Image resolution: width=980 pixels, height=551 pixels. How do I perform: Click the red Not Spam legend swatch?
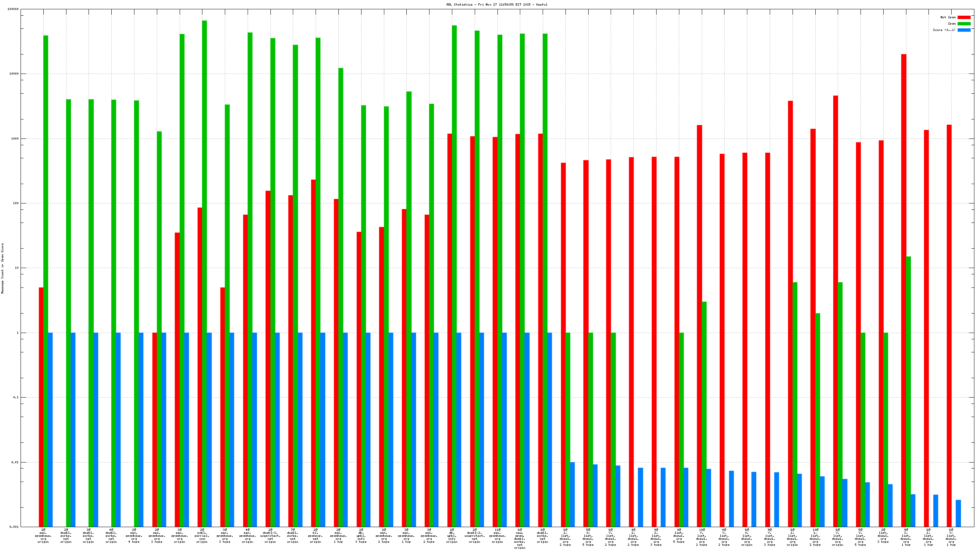[964, 18]
